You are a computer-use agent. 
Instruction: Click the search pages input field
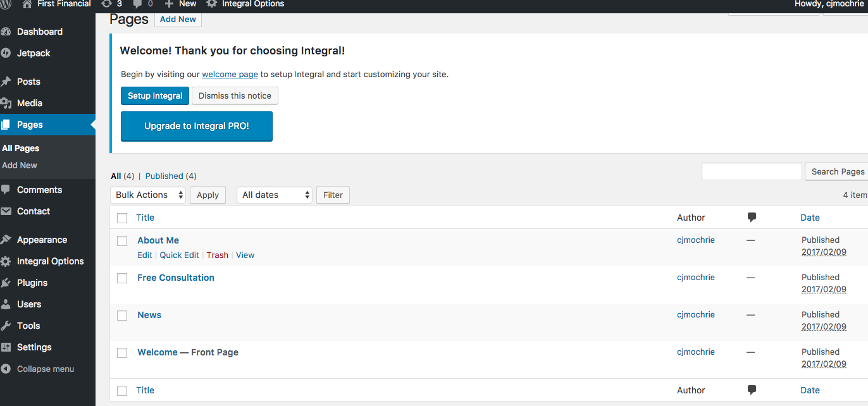[x=752, y=171]
